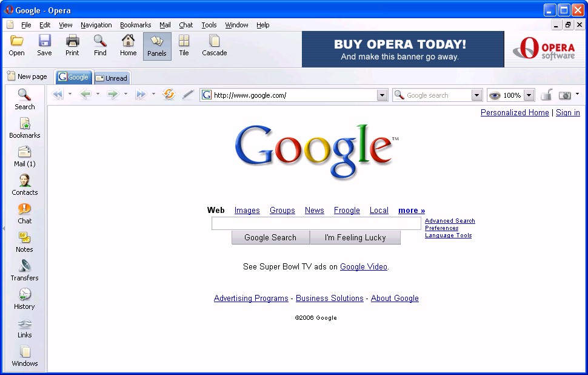Open the Mail menu
Viewport: 588px width, 375px height.
point(165,25)
